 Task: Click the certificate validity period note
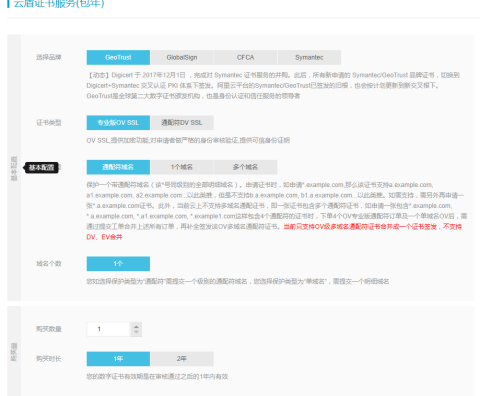[x=157, y=377]
